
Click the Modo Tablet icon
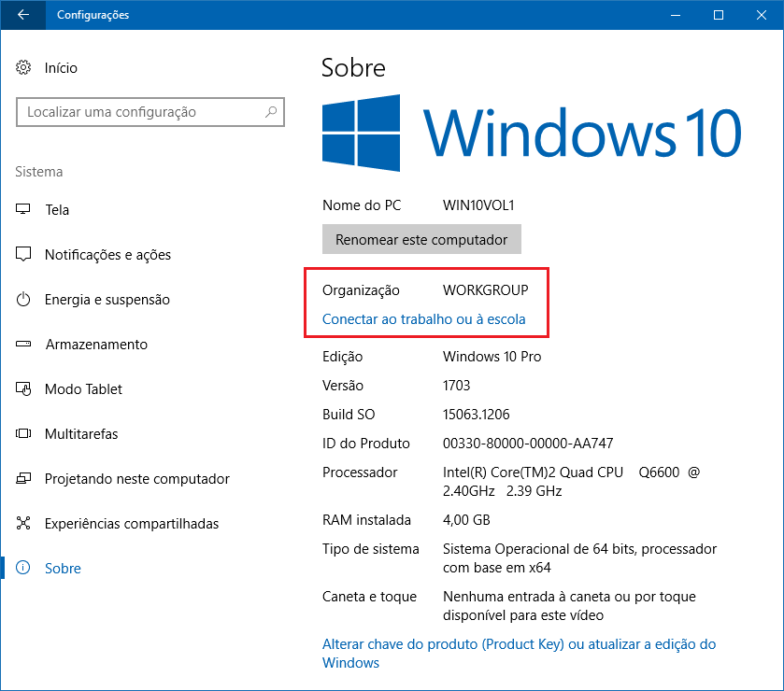tap(23, 388)
